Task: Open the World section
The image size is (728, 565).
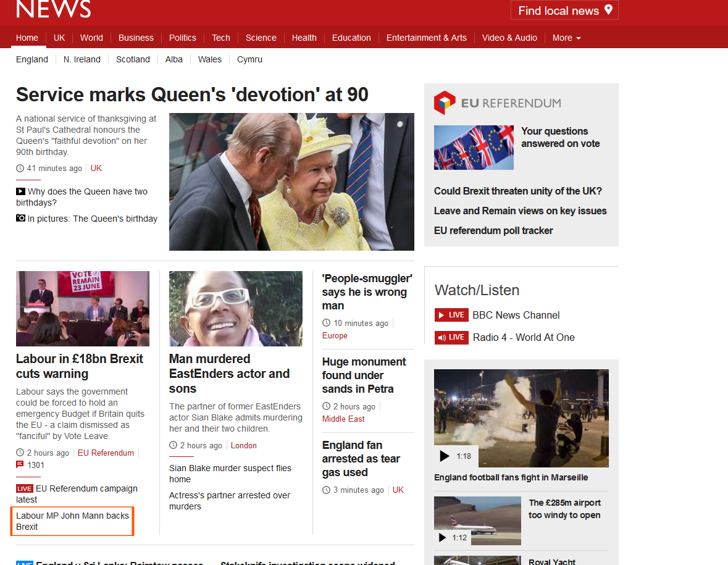Action: click(x=91, y=38)
